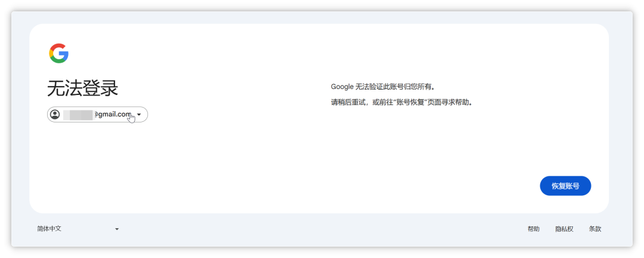The height and width of the screenshot is (258, 644).
Task: Click the Google logo icon
Action: [58, 54]
